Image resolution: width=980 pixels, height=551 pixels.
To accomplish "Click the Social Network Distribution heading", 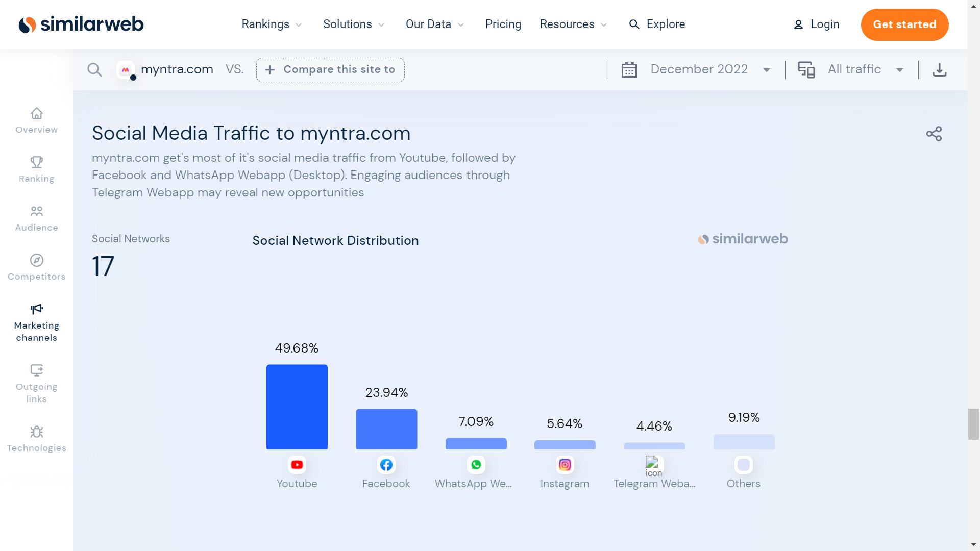I will point(335,240).
